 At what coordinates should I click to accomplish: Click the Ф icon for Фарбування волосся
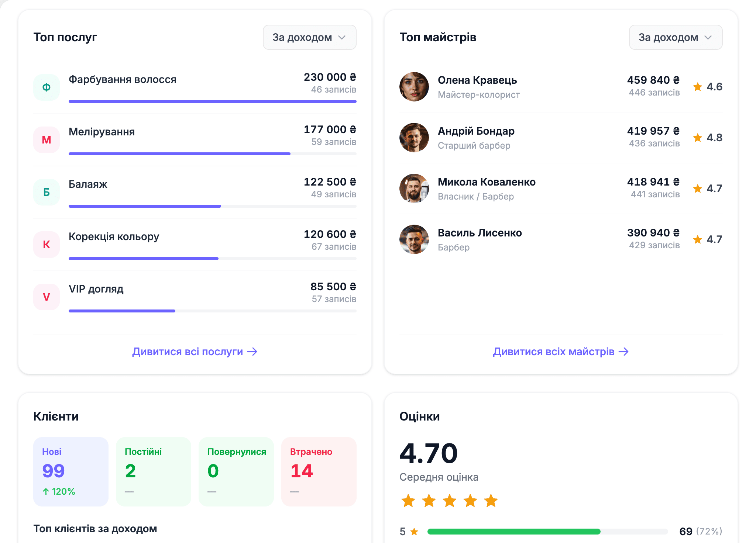(47, 87)
